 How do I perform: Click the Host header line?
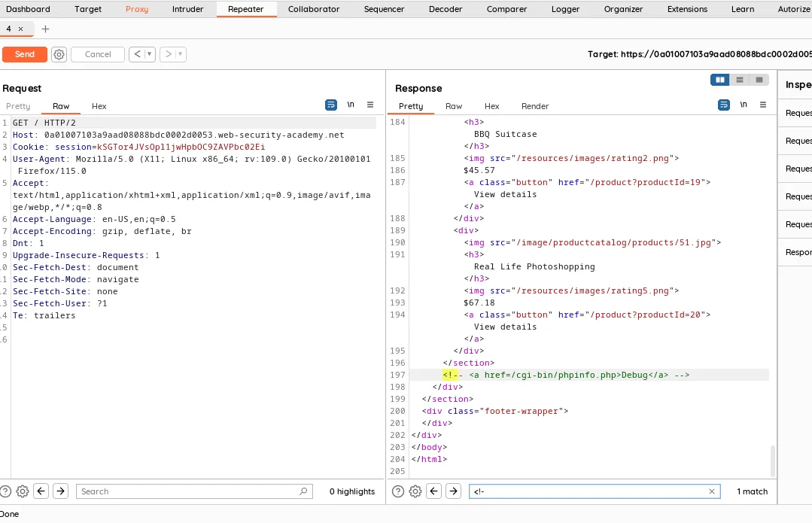(178, 135)
